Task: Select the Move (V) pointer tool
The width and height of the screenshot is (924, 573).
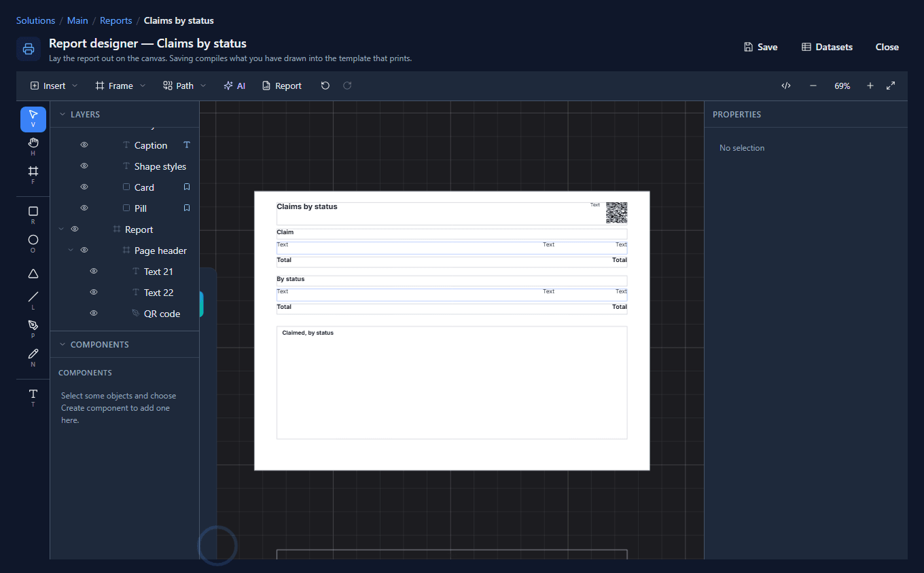Action: point(33,119)
